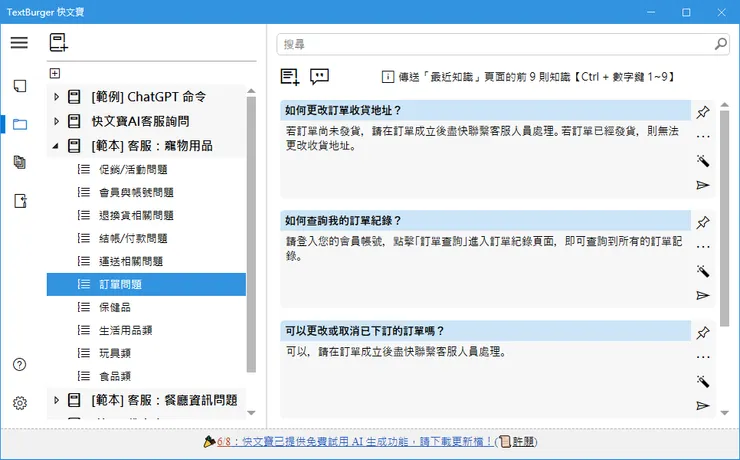Screen dimensions: 740x460
Task: Open more options for 可以更改或取消已下訂的訂單嗎
Action: [x=703, y=357]
